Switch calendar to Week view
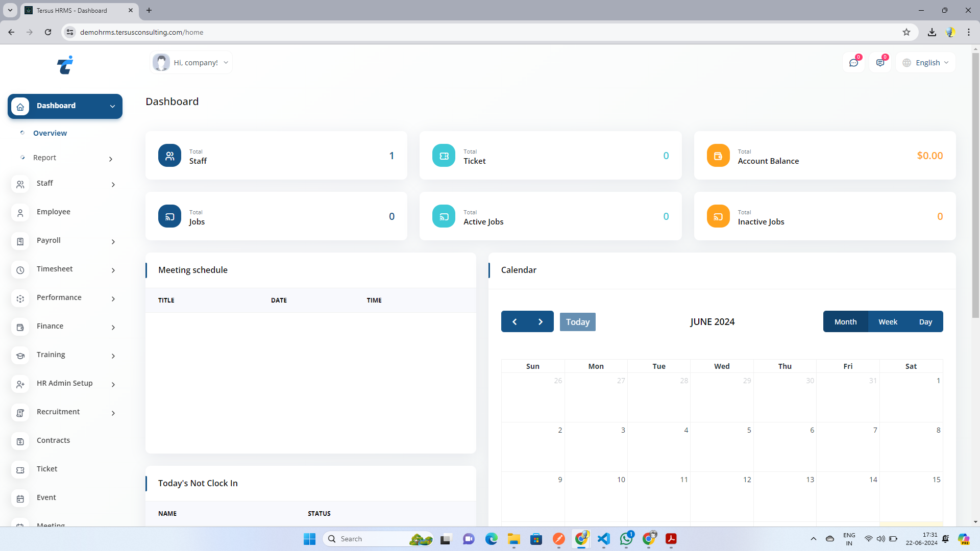The image size is (980, 551). [888, 322]
